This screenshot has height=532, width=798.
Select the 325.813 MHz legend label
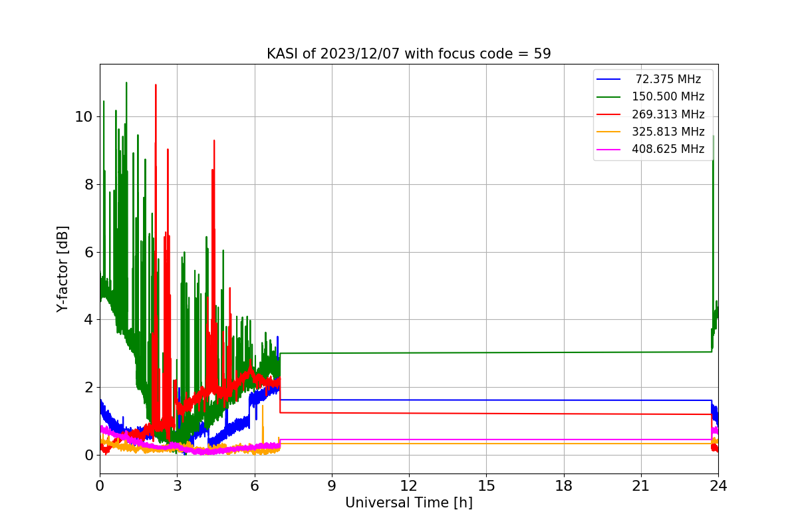pos(668,132)
